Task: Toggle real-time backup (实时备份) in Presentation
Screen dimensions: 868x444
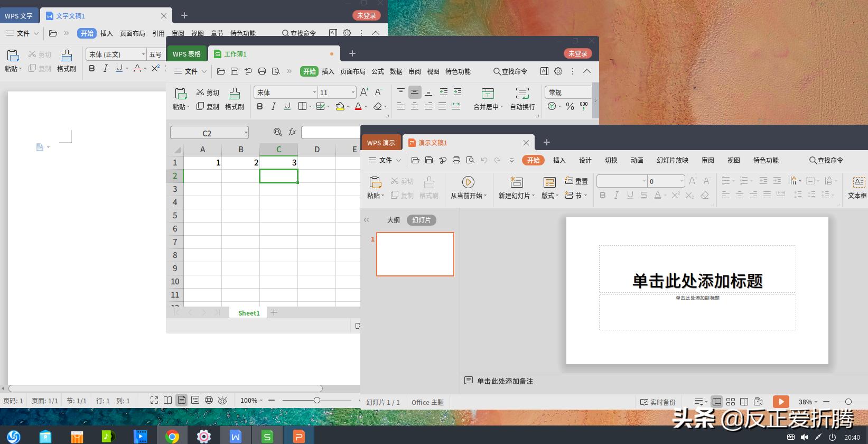Action: click(658, 402)
